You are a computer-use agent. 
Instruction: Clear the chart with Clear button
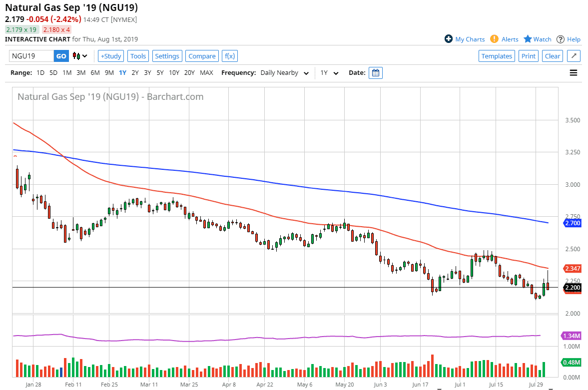(553, 56)
